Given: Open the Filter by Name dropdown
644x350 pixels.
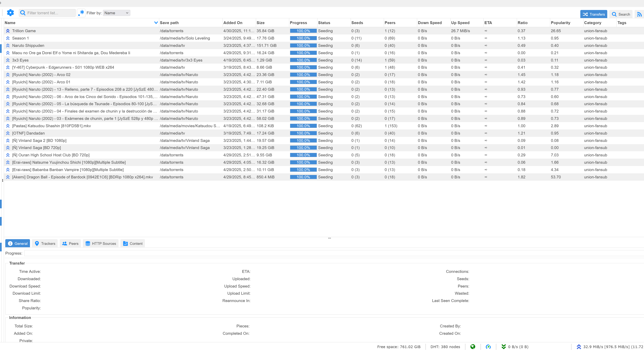Looking at the screenshot, I should pos(116,13).
